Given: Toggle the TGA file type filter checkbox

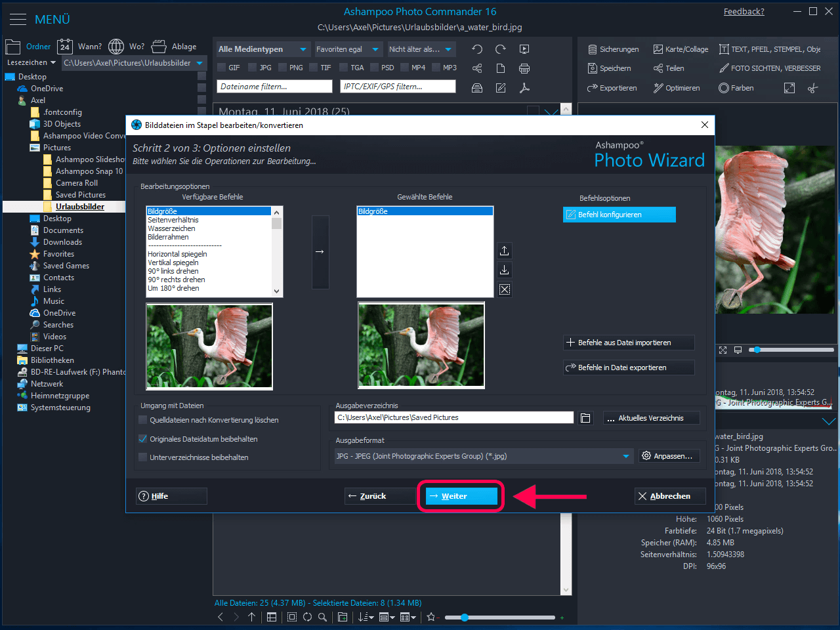Looking at the screenshot, I should point(343,68).
